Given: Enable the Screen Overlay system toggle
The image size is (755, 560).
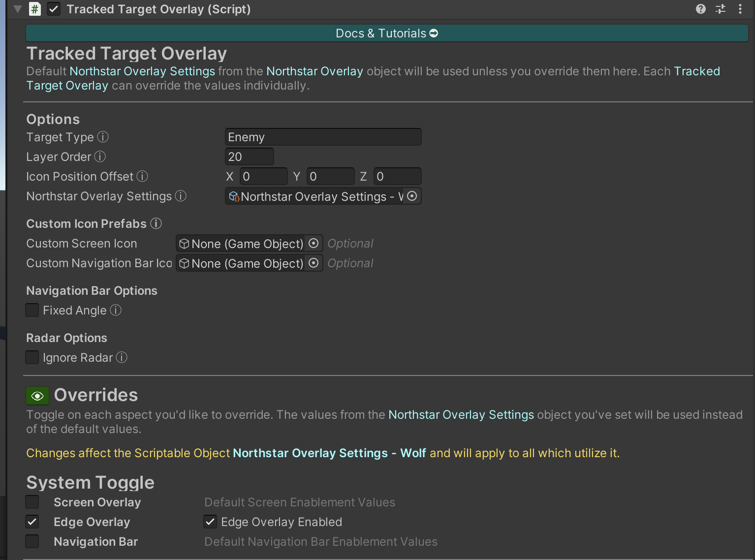Looking at the screenshot, I should pyautogui.click(x=32, y=502).
